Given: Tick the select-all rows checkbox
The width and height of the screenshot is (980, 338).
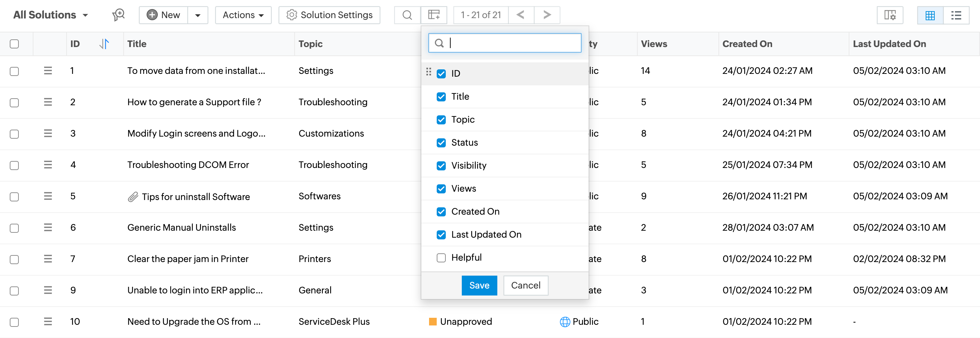Looking at the screenshot, I should coord(15,44).
